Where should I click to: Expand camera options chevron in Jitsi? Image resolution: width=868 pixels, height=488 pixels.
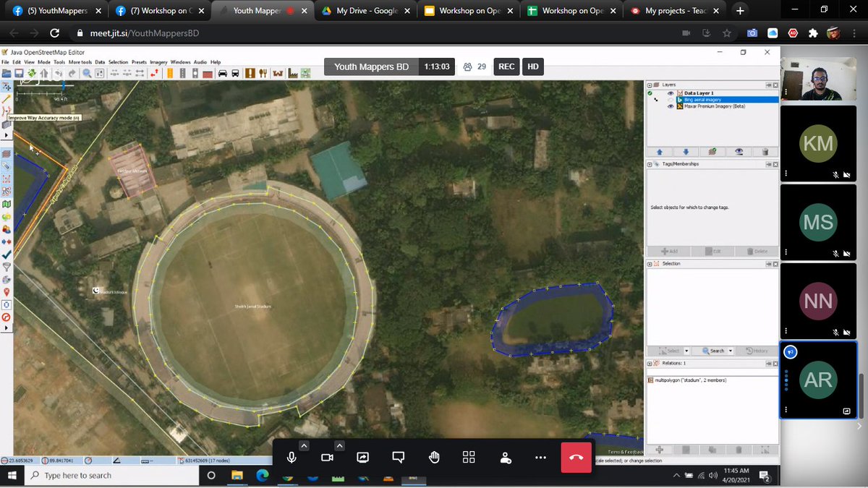pos(340,445)
